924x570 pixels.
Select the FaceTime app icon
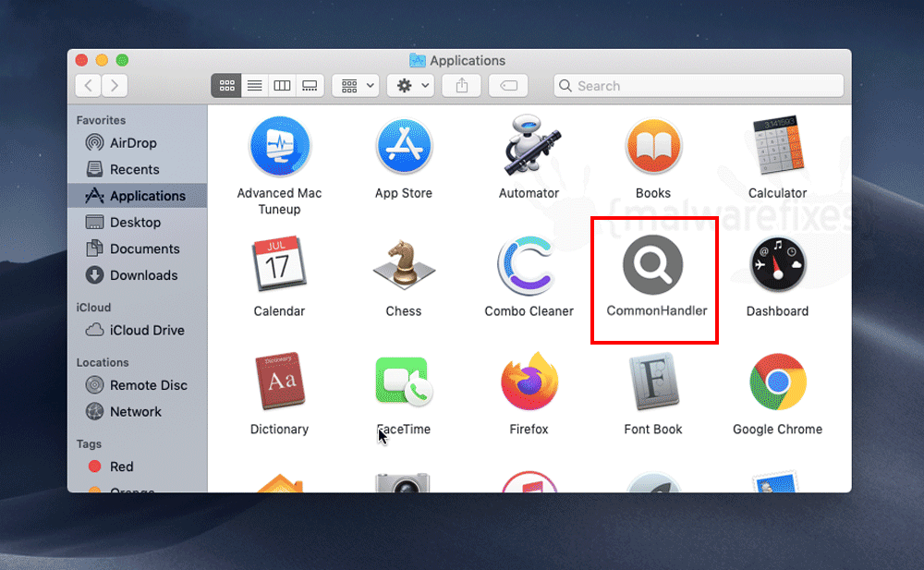coord(404,382)
